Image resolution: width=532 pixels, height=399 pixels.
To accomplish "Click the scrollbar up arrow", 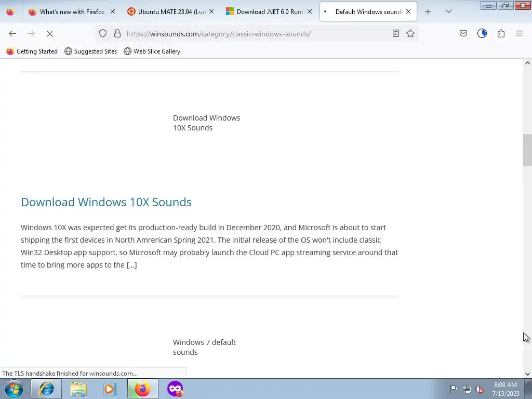I will 527,63.
